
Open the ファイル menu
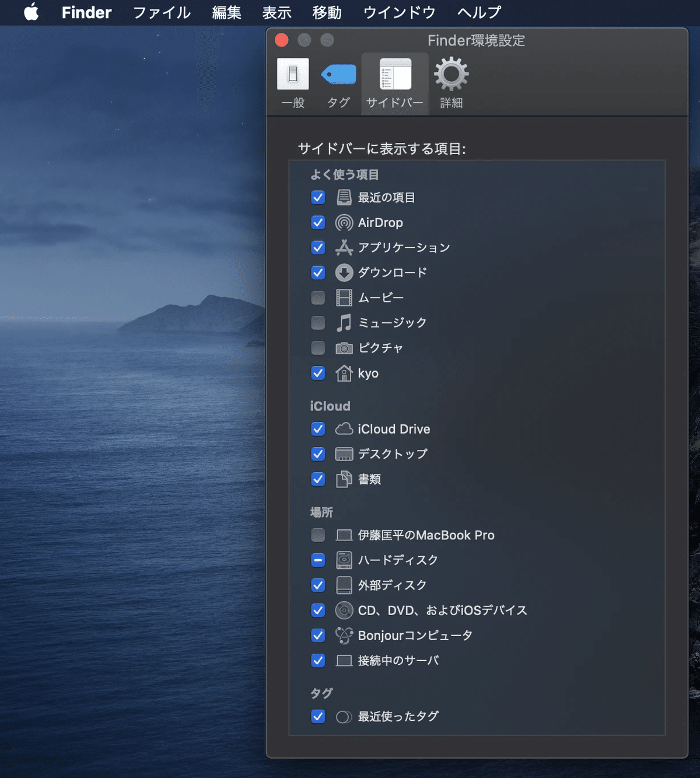tap(162, 12)
